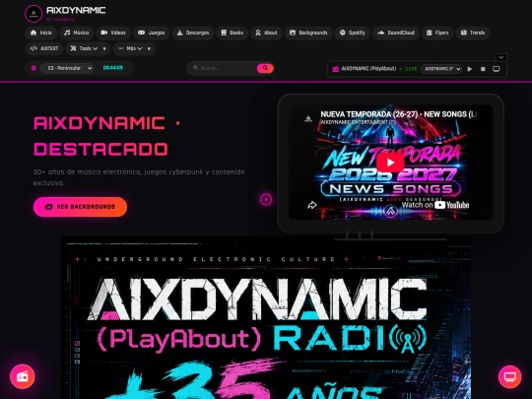
Task: Open the AIXTEXT tool
Action: 44,48
